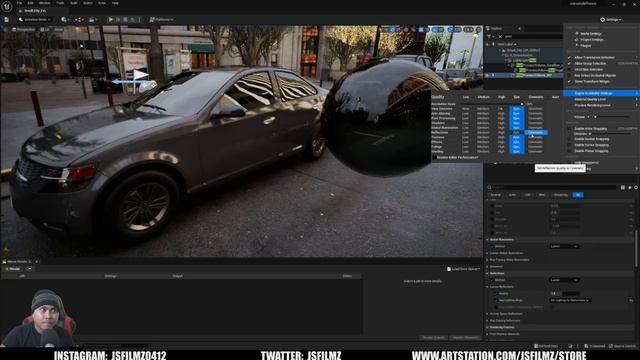Viewport: 640px width, 360px height.
Task: Click the Render button in Movie Render Queue
Action: [x=13, y=269]
